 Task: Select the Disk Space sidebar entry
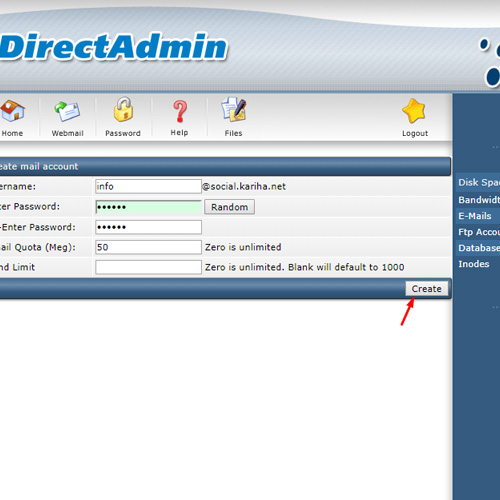(x=478, y=183)
